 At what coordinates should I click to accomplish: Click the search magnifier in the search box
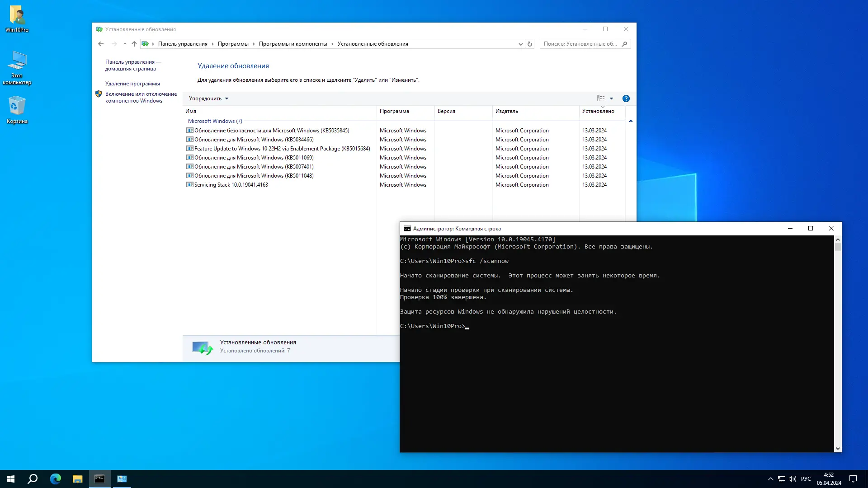[624, 44]
